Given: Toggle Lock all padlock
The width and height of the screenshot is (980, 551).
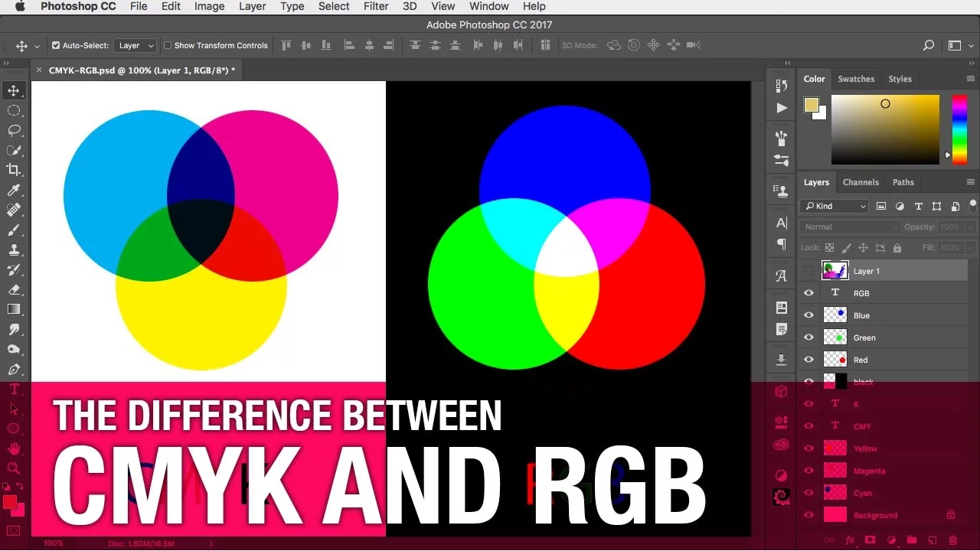Looking at the screenshot, I should (897, 248).
